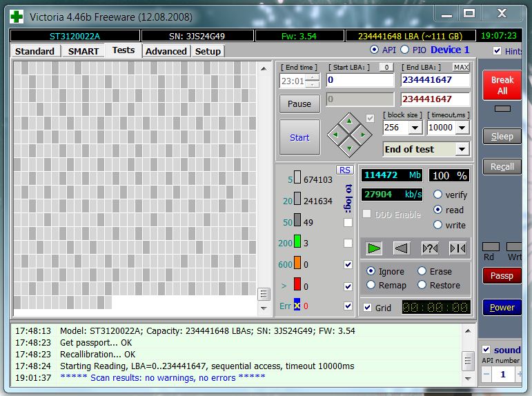Select the verify radio option
Viewport: 532px width, 396px height.
tap(437, 195)
